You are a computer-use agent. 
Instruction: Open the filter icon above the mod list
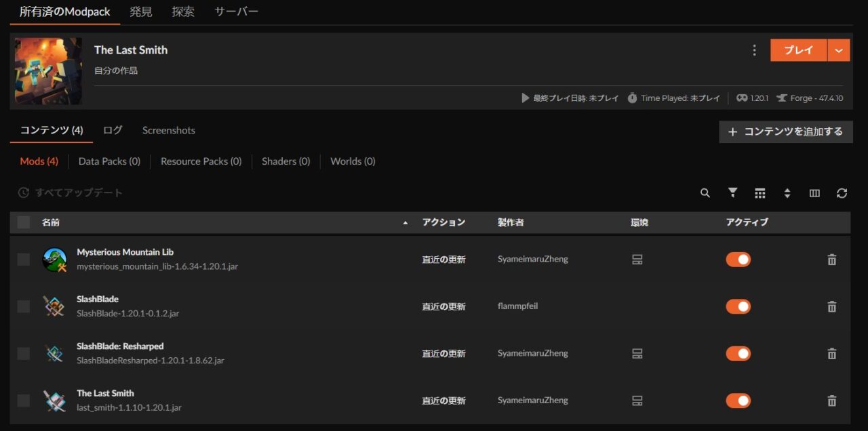(732, 193)
